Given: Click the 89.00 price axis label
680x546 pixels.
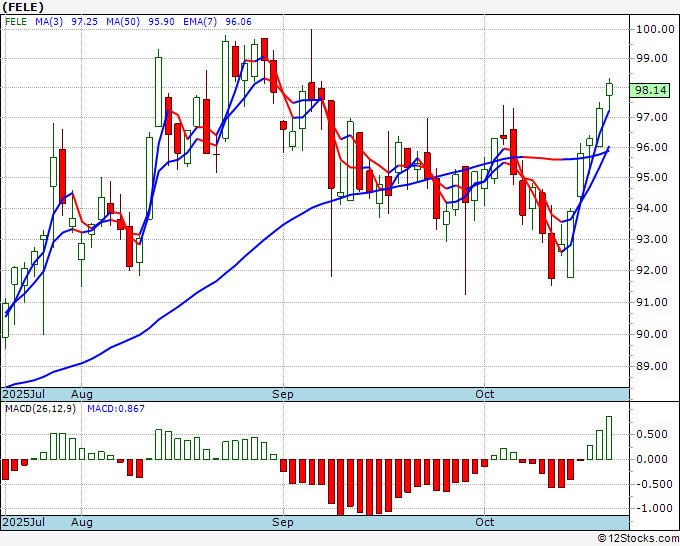Looking at the screenshot, I should coord(652,366).
